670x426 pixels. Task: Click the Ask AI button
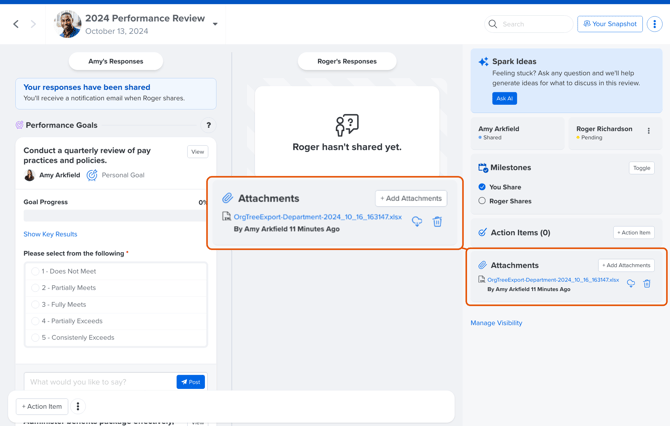504,98
